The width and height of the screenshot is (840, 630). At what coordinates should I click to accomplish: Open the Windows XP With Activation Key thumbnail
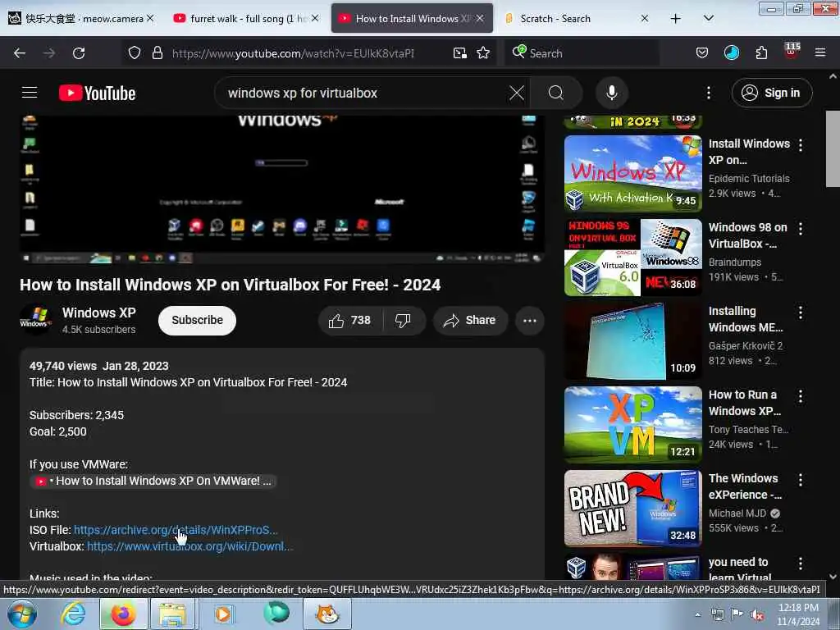click(632, 174)
